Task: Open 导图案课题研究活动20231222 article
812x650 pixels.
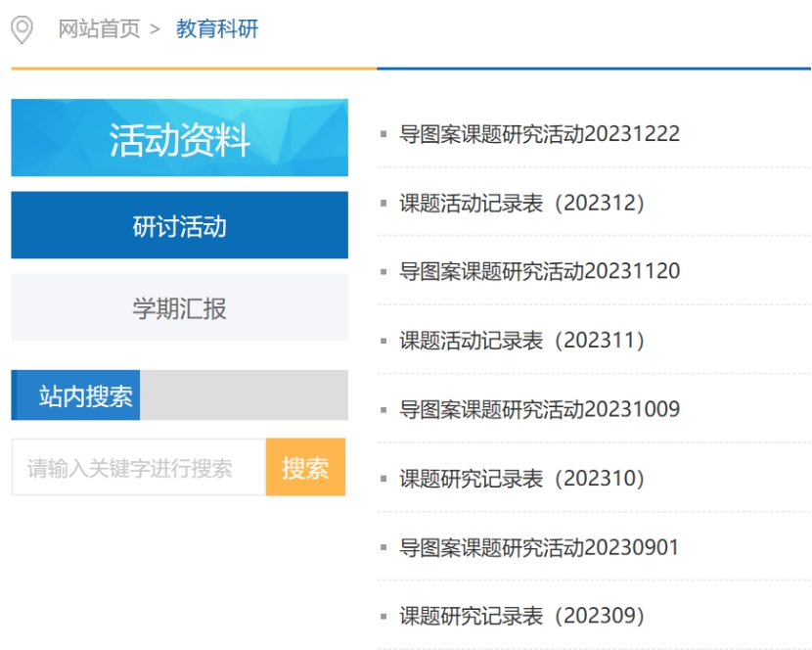Action: [x=539, y=134]
